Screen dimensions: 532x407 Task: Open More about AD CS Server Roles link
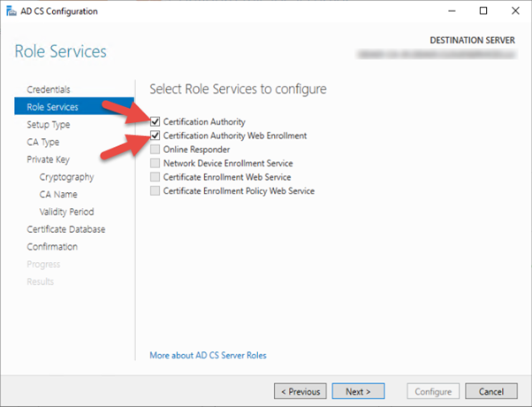[x=208, y=356]
